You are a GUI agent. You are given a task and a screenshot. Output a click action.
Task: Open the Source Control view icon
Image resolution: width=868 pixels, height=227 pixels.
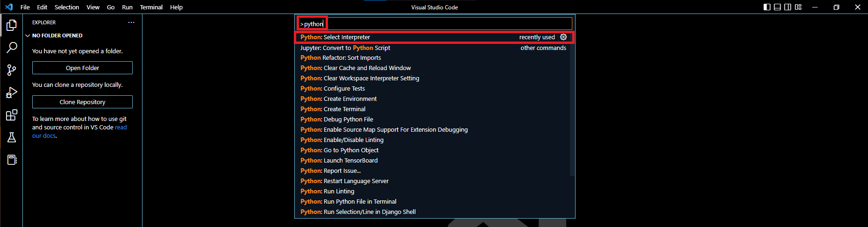[x=12, y=70]
